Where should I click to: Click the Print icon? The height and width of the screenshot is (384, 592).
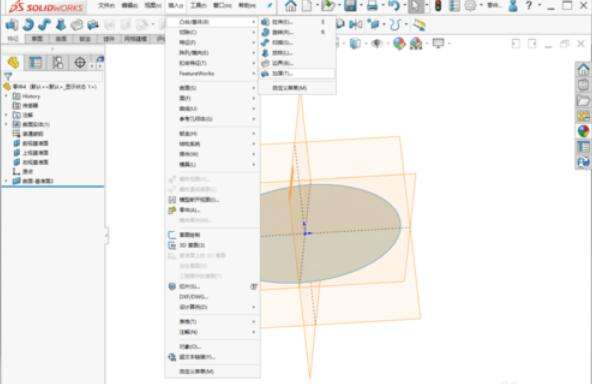tap(372, 6)
